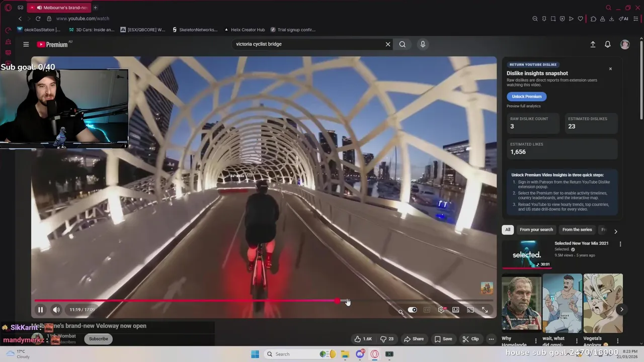Select the Melbourne's brand-new tab
The width and height of the screenshot is (644, 362).
coord(59,8)
